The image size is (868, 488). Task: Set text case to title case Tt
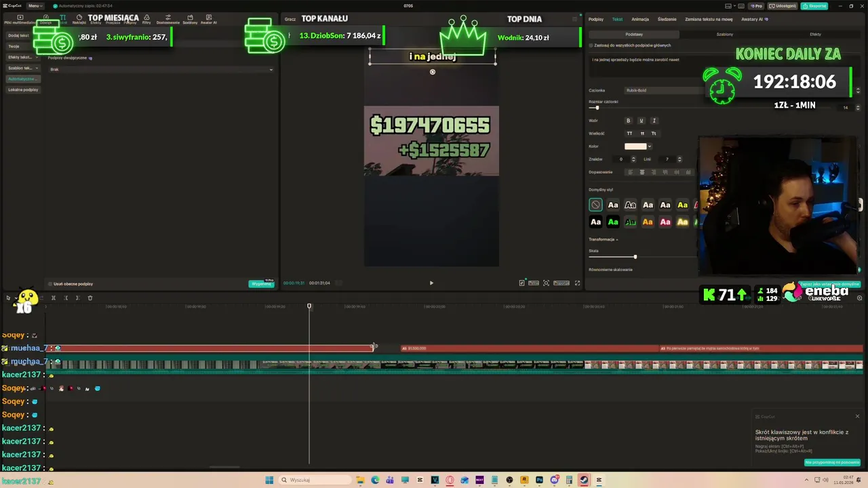coord(654,134)
